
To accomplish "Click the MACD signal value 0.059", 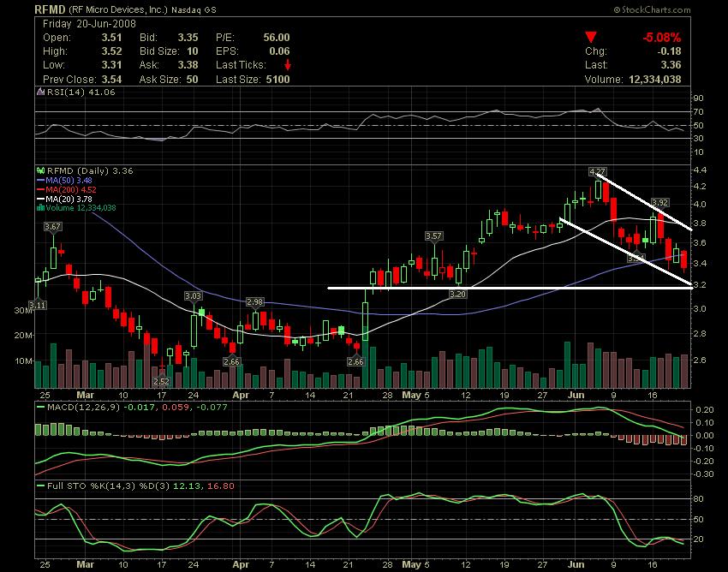I will click(x=176, y=407).
